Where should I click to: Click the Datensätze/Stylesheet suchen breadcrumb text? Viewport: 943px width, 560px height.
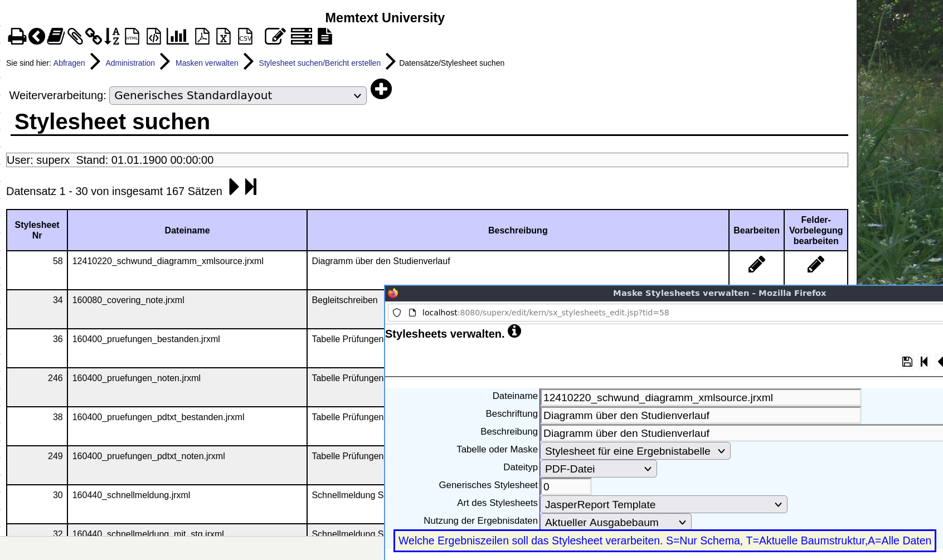pos(451,63)
